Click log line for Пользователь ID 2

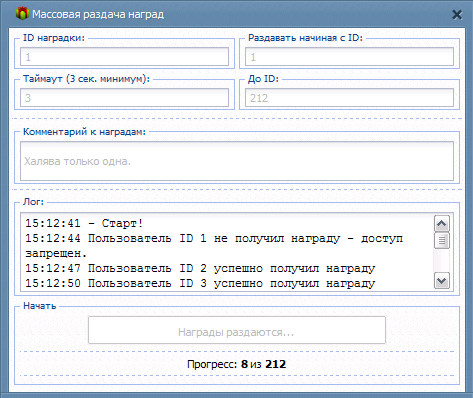tap(200, 268)
